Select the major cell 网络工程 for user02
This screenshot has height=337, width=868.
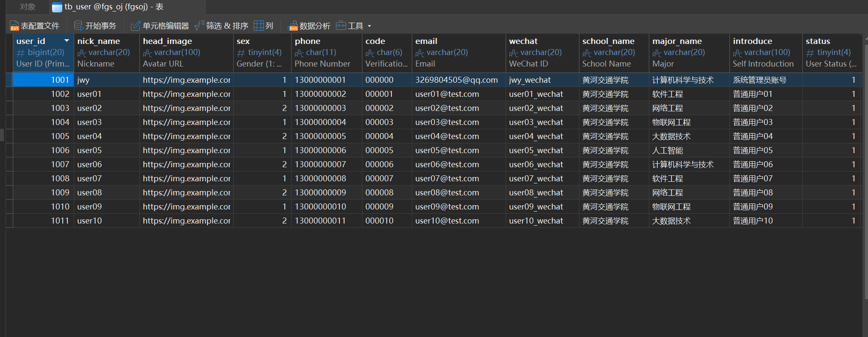(689, 108)
